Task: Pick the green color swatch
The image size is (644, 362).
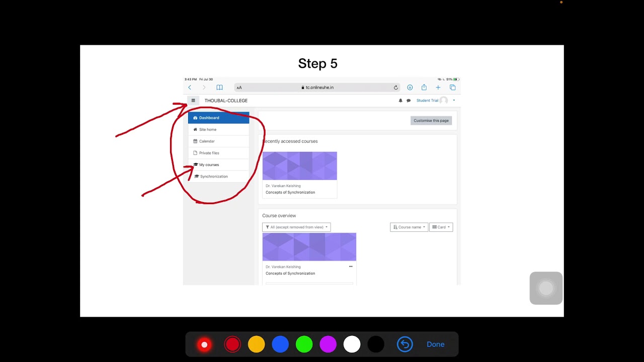Action: pyautogui.click(x=304, y=344)
